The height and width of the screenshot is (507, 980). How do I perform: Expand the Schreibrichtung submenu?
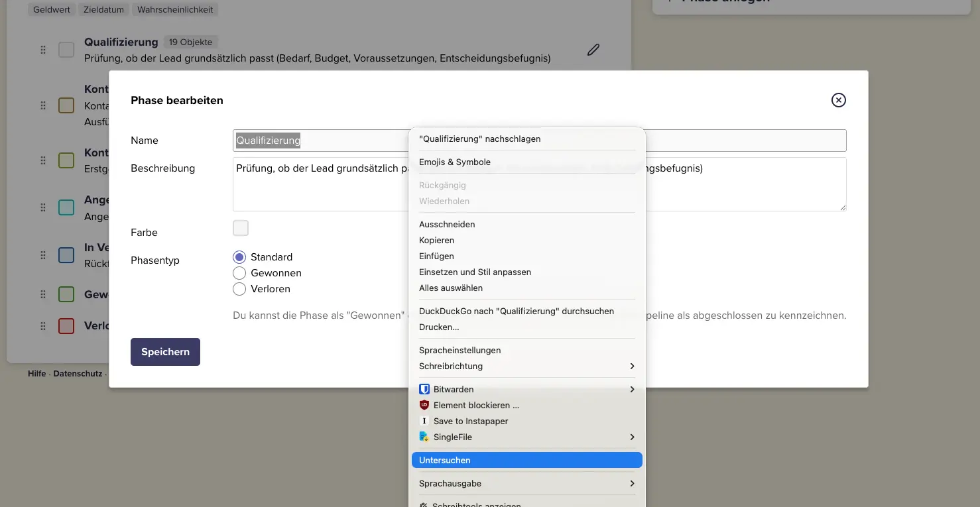pos(632,366)
